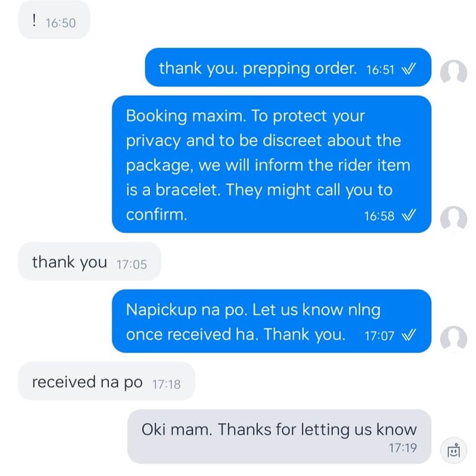This screenshot has height=476, width=476.
Task: Select the "Booking maxim" privacy message bubble
Action: (271, 164)
